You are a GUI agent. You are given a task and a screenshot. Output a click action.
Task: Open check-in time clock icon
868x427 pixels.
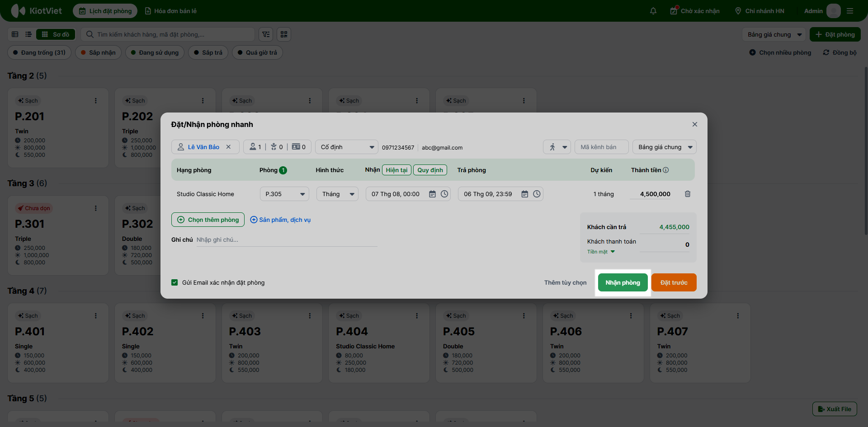444,194
